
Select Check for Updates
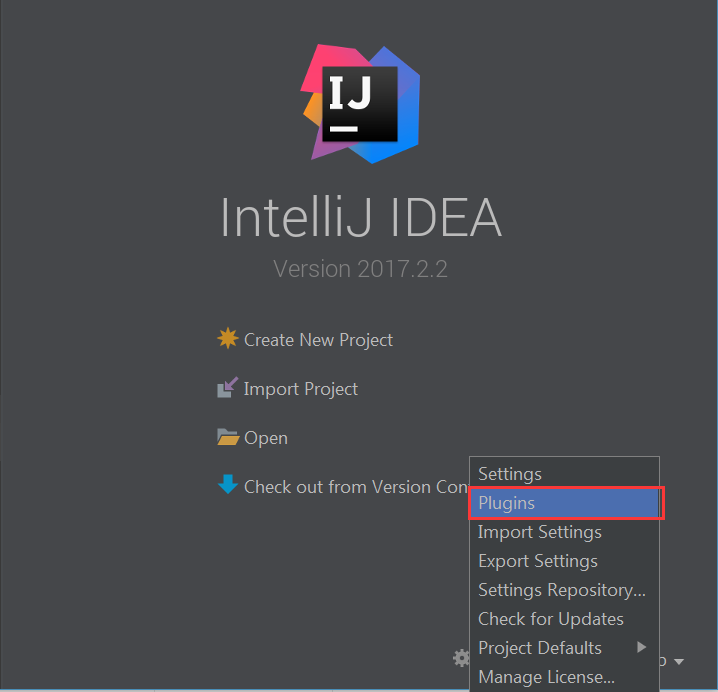click(564, 619)
